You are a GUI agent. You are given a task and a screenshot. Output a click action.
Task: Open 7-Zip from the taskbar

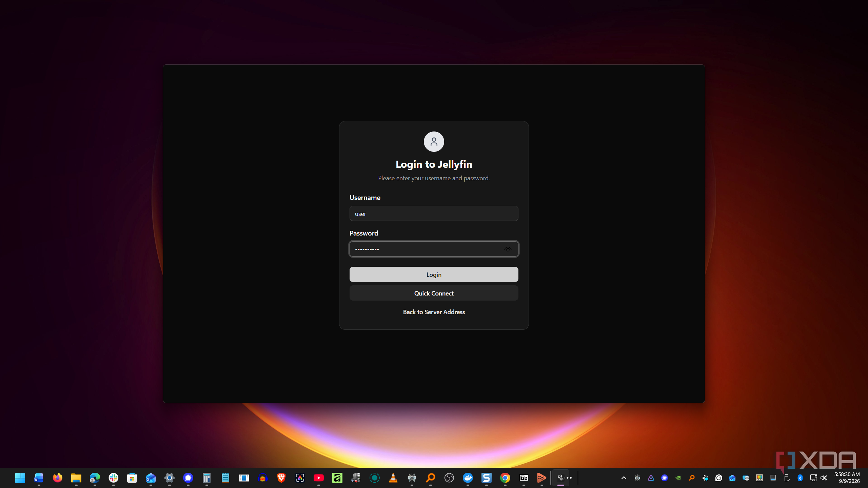point(524,478)
